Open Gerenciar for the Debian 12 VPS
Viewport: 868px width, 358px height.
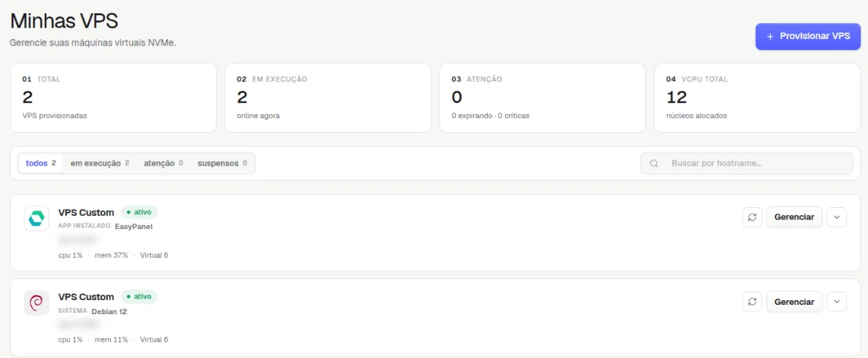tap(794, 302)
